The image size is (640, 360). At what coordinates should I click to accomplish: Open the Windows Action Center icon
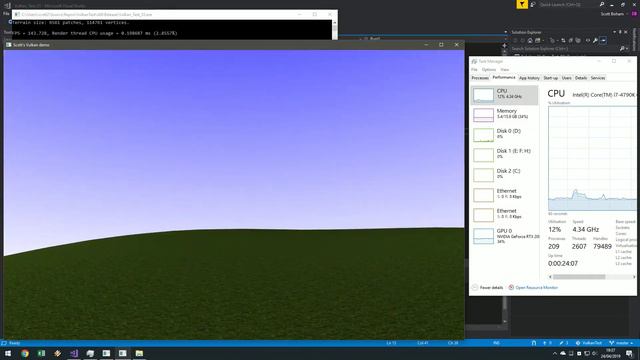[629, 353]
